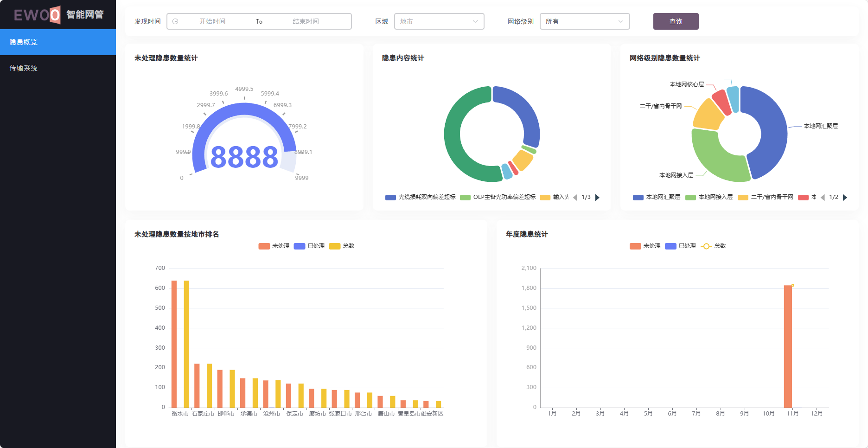The width and height of the screenshot is (868, 448).
Task: Toggle 本地网汇聚层 legend item
Action: point(657,198)
